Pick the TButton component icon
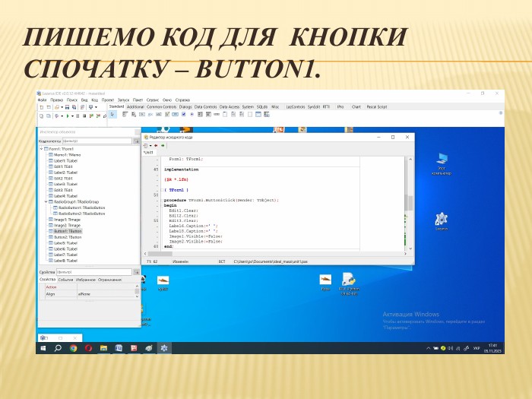This screenshot has width=532, height=399. (142, 114)
